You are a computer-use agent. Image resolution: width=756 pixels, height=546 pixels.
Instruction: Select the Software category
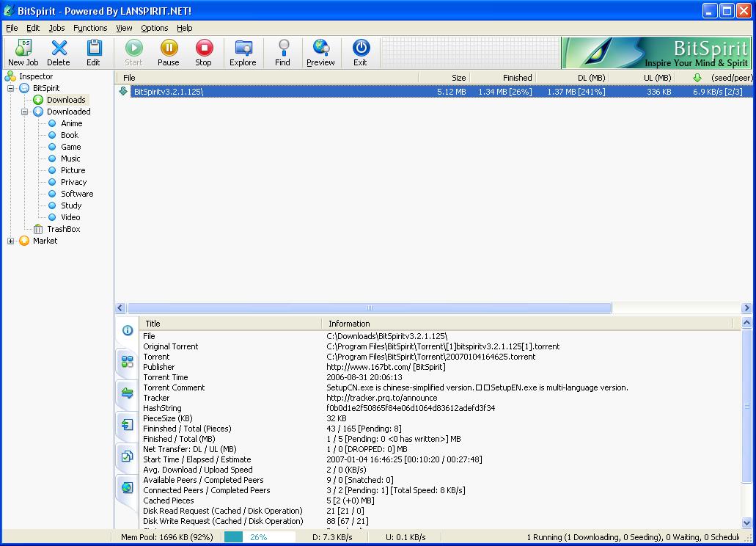tap(77, 194)
